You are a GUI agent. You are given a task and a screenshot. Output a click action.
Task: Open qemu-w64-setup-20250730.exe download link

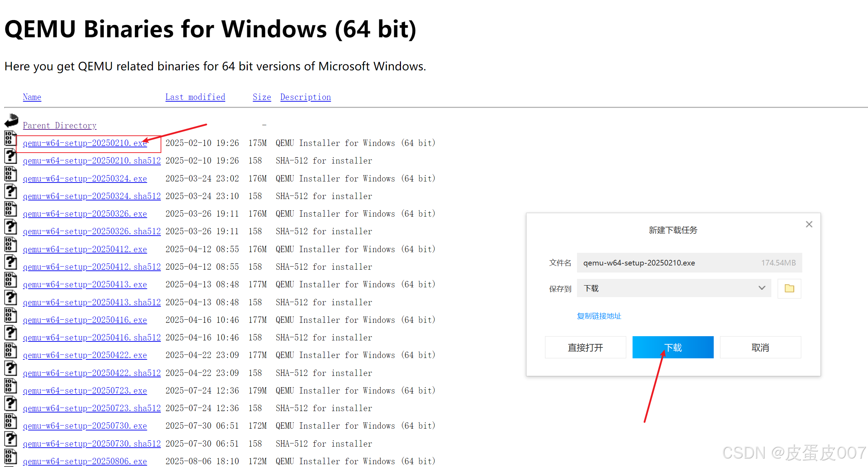[85, 426]
